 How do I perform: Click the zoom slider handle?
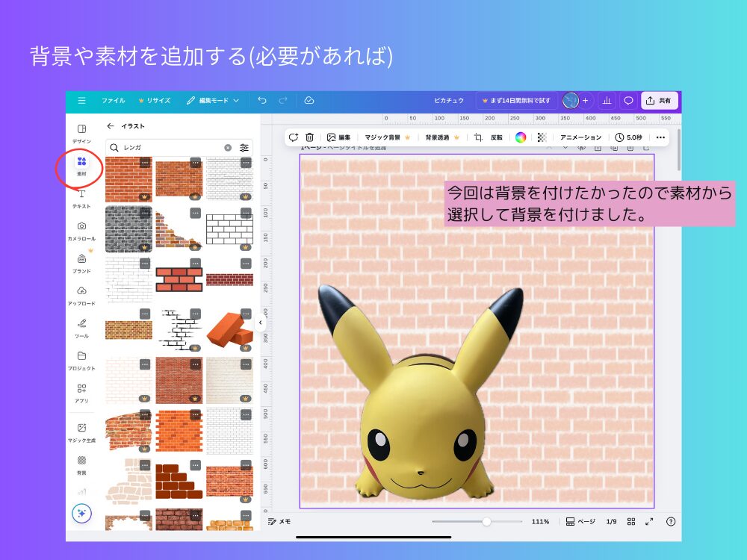486,521
